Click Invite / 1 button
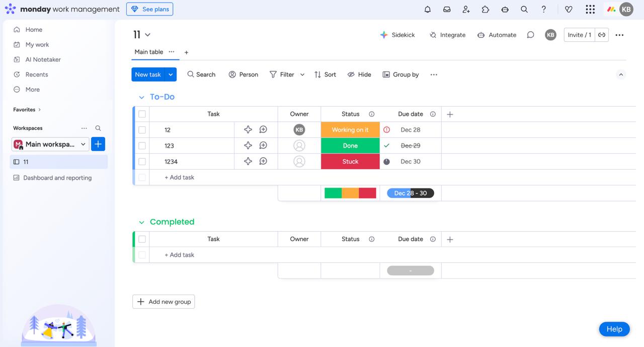This screenshot has height=347, width=644. (580, 35)
